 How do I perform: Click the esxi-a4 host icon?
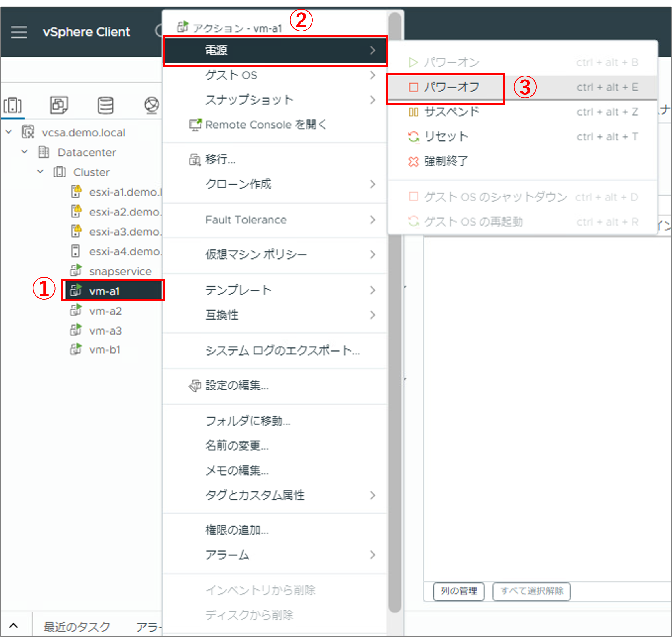[x=75, y=251]
